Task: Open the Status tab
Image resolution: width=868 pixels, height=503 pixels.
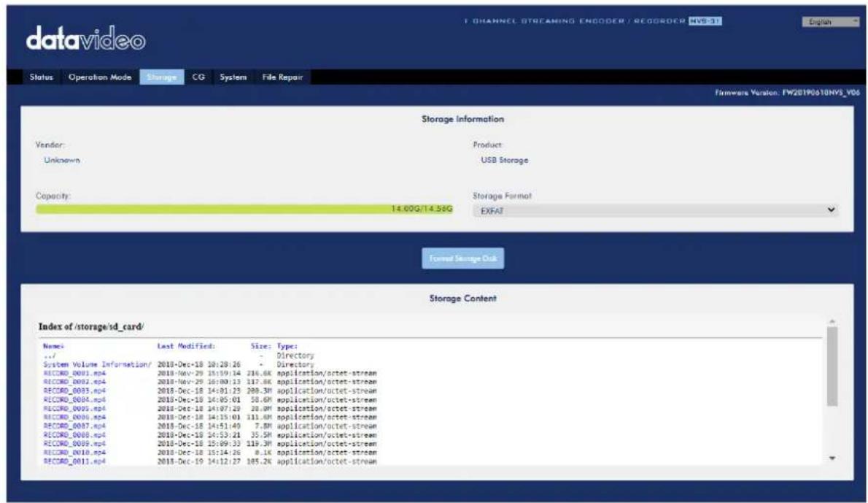Action: point(42,77)
